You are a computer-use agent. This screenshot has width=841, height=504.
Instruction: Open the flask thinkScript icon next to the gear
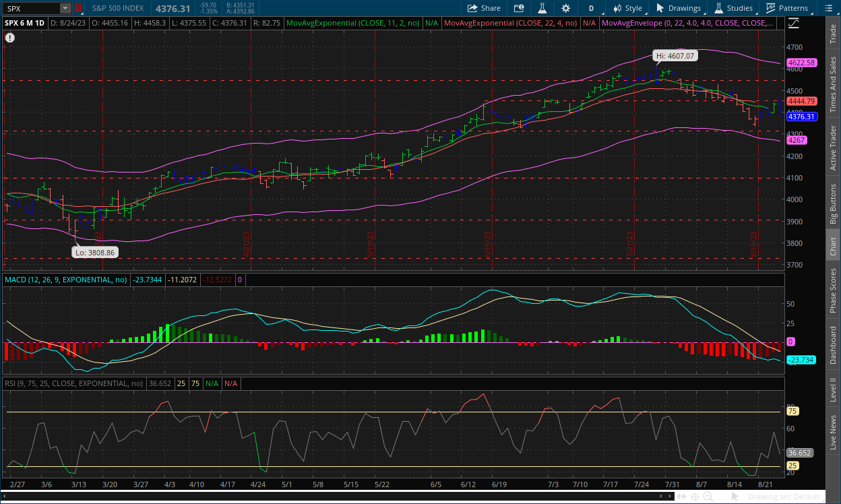tap(541, 8)
